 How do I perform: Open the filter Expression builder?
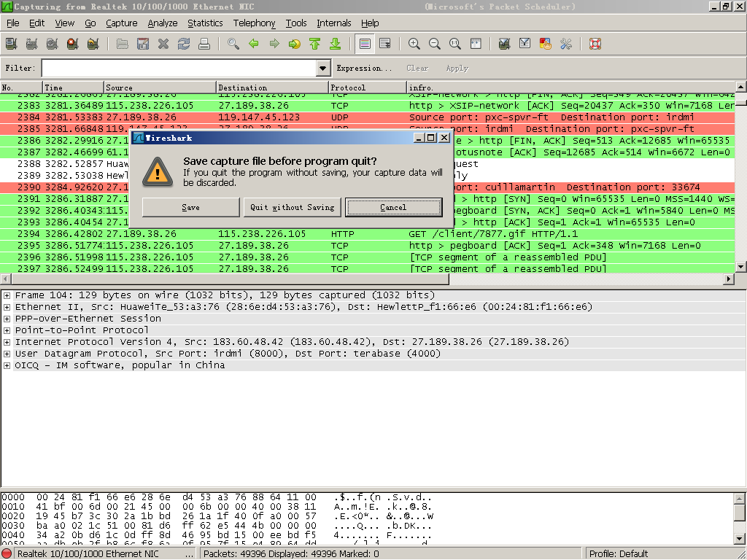click(364, 68)
